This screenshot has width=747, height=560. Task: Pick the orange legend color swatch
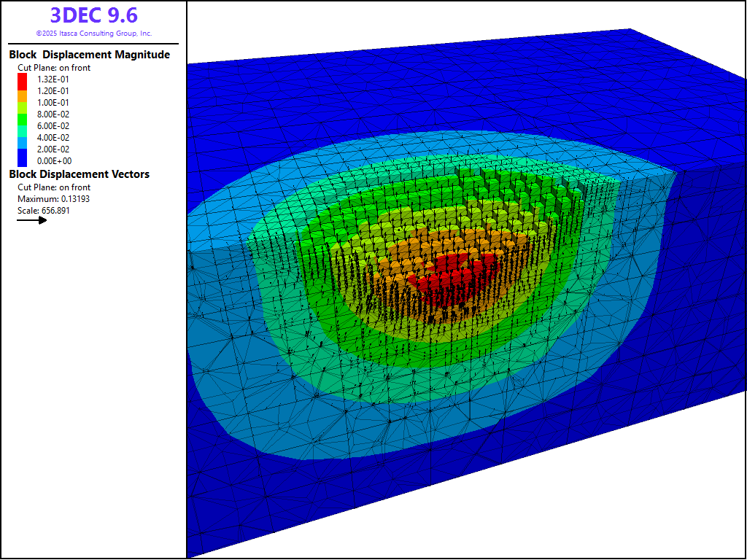(22, 91)
